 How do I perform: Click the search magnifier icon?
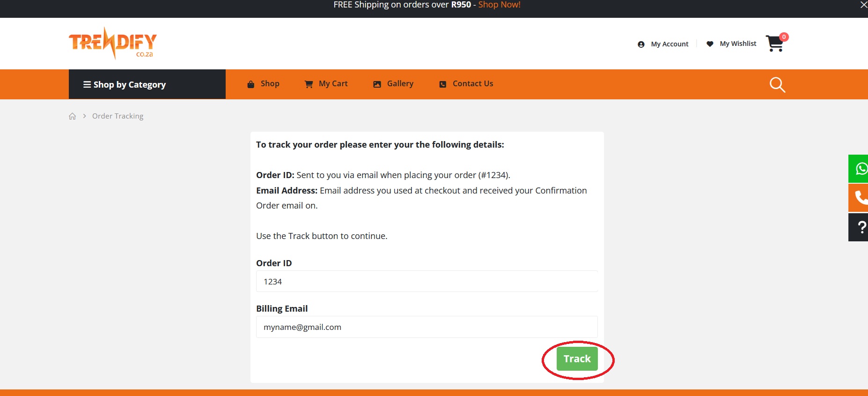(777, 85)
